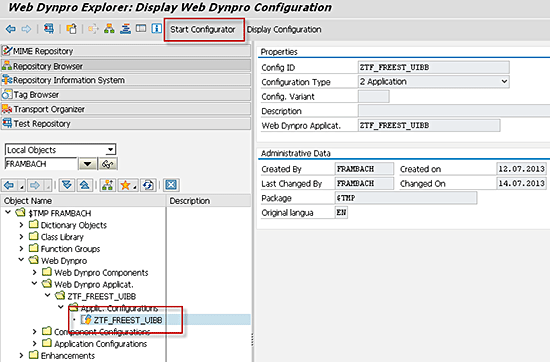Open the MIME Repository tab
Screen dimensions: 550x362
126,51
